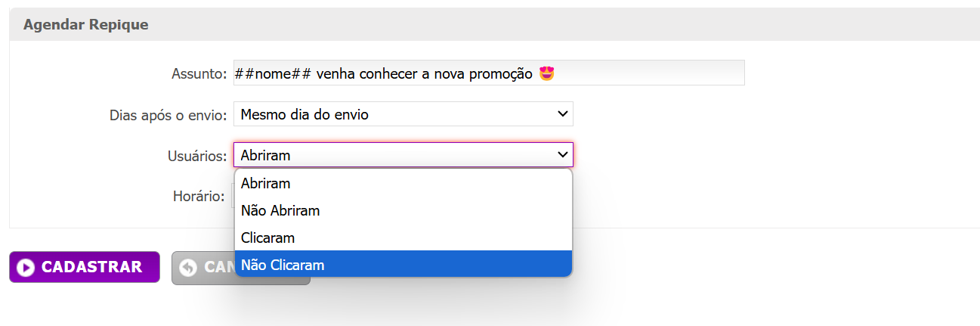Choose 'Não Abriram' from the open list
The image size is (980, 326).
(x=403, y=210)
